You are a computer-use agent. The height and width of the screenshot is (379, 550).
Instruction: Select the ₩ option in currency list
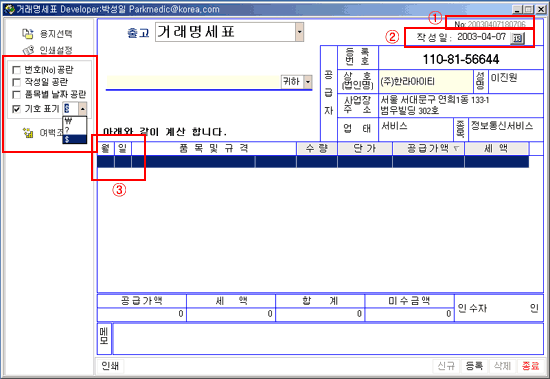coord(74,121)
